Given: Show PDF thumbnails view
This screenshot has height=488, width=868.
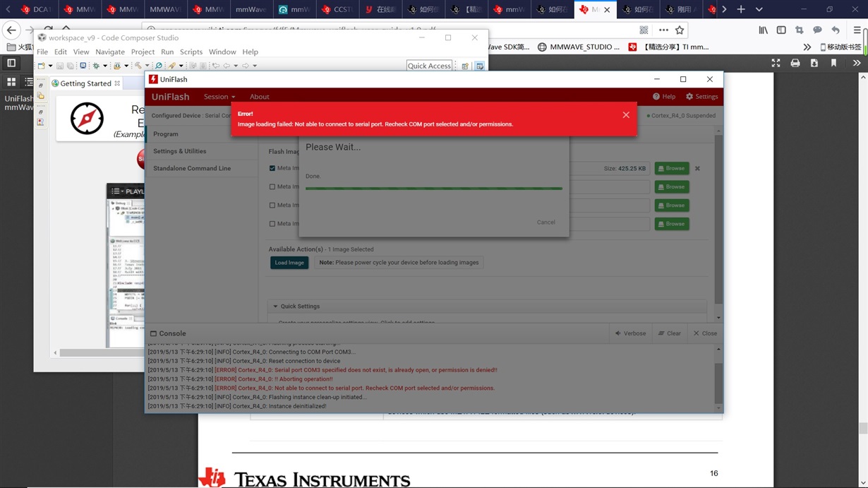Looking at the screenshot, I should tap(11, 82).
